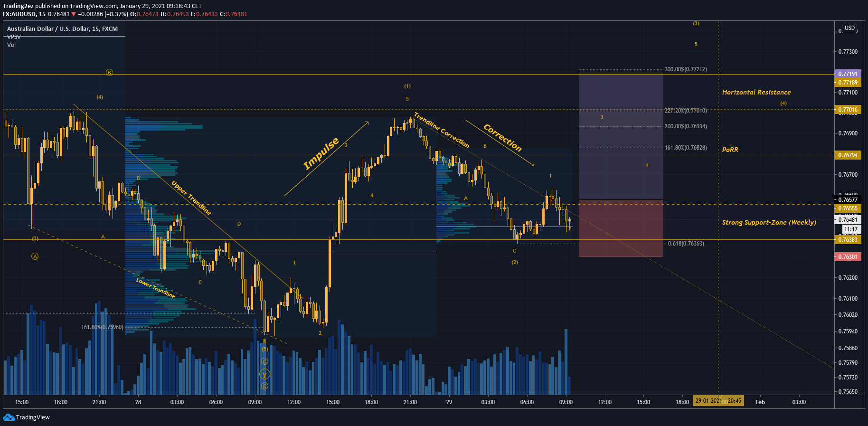Click the Australian Dollar / U.S. Dollar chart title
The image size is (868, 426).
pyautogui.click(x=62, y=28)
